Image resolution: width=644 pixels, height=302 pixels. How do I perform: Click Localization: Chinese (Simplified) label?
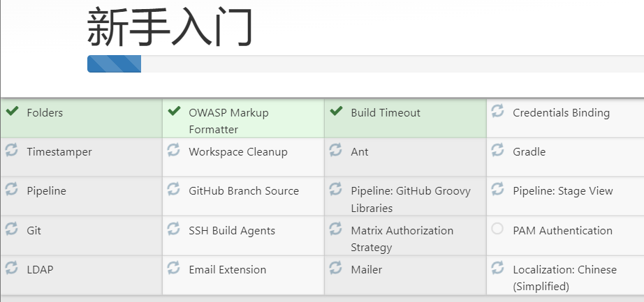coord(565,278)
